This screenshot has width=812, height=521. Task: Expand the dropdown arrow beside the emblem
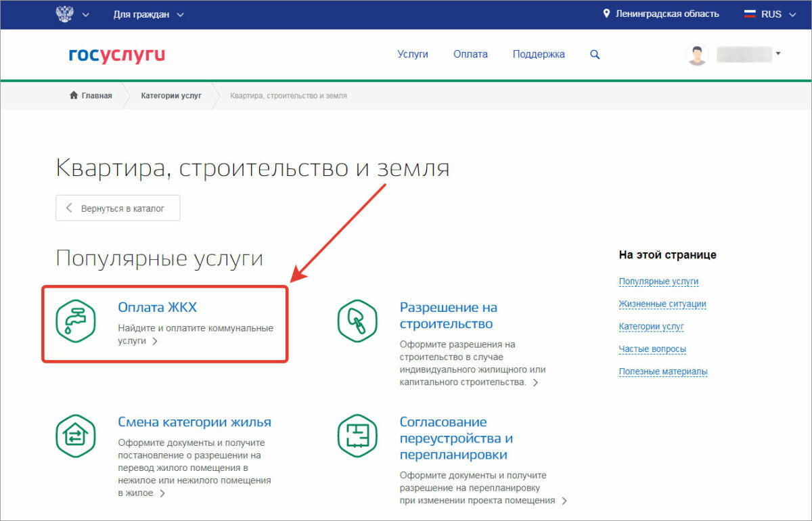[85, 15]
